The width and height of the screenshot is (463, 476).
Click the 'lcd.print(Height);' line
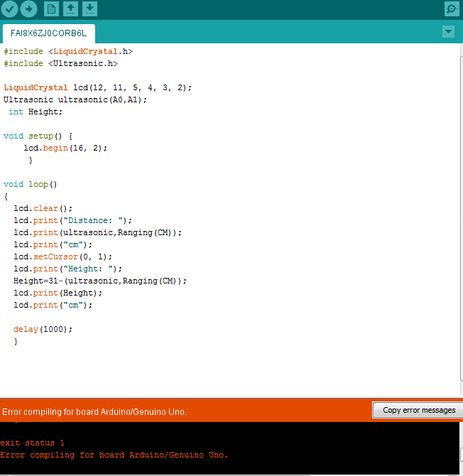[x=58, y=293]
